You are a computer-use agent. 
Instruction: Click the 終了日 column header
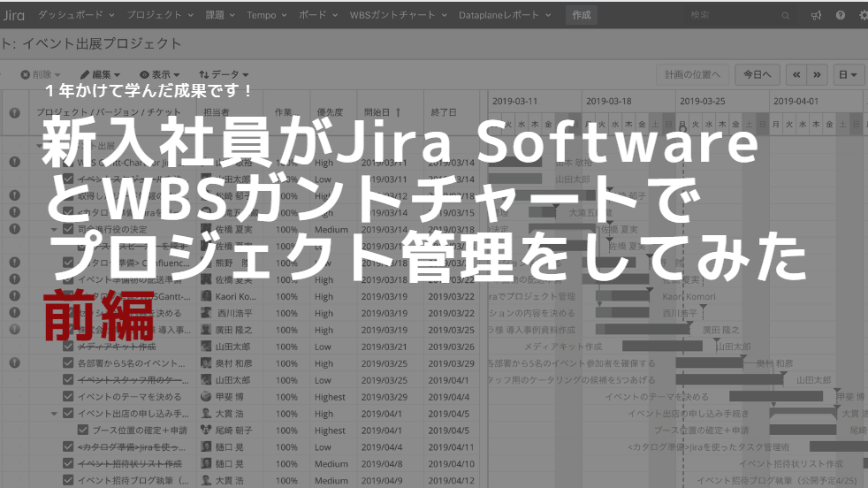[x=444, y=112]
